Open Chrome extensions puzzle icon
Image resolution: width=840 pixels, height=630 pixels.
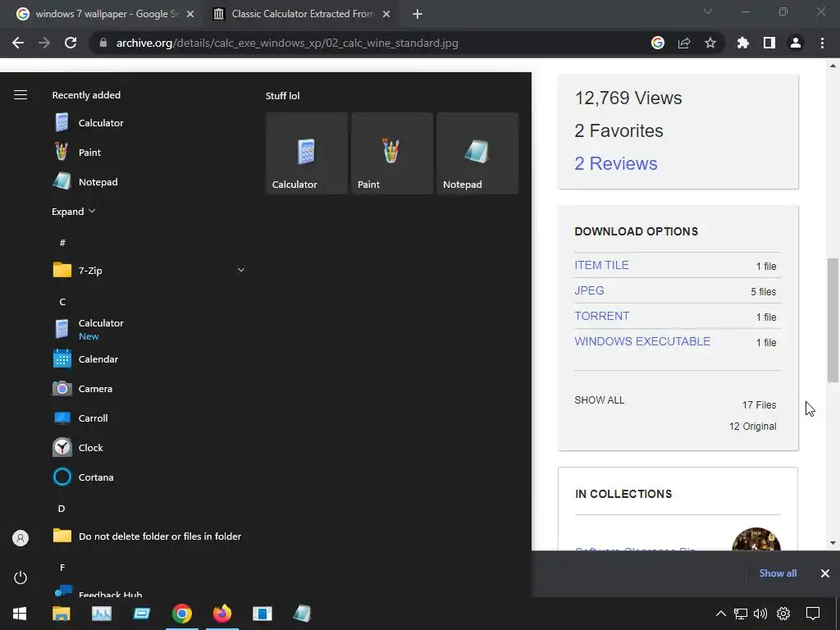[x=743, y=43]
